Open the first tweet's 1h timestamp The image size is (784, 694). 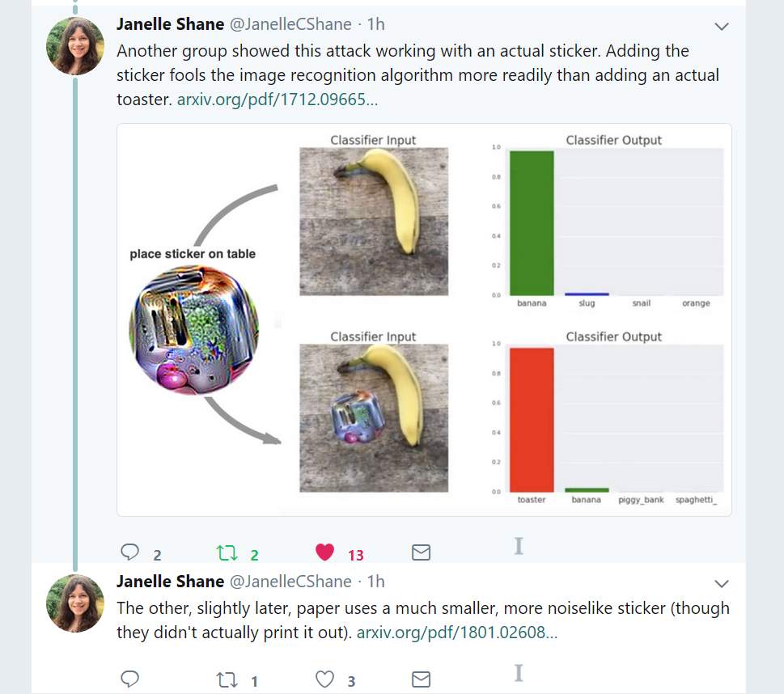click(x=376, y=24)
